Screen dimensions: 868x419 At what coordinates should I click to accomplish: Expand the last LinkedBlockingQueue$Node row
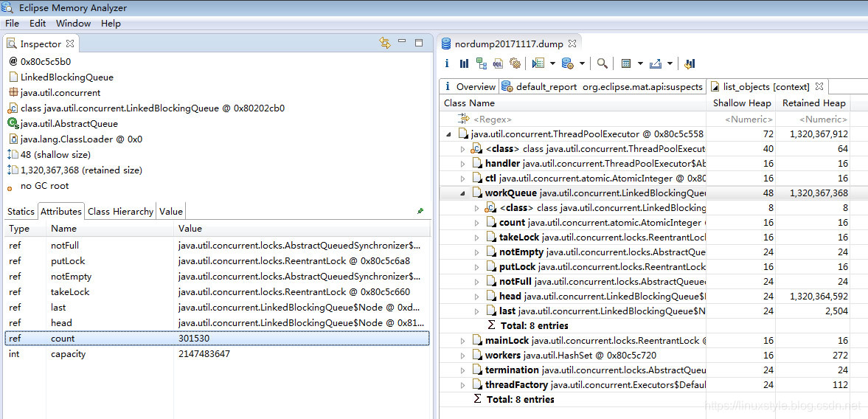tap(477, 311)
